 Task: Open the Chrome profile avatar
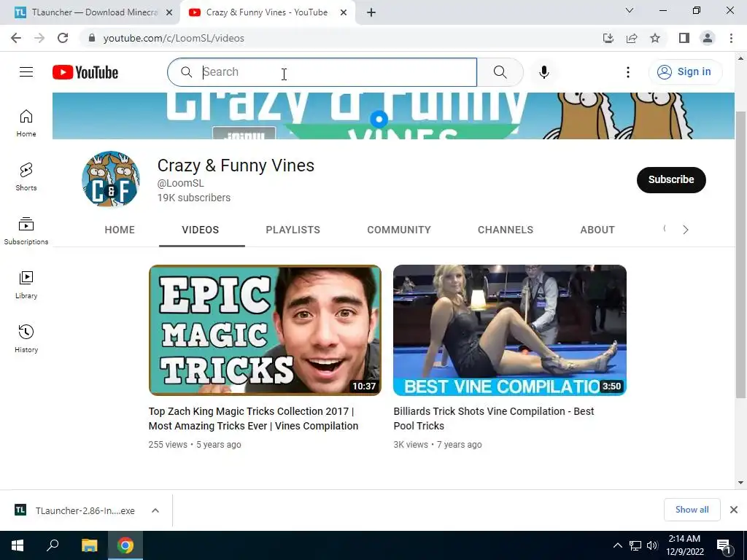[x=708, y=38]
